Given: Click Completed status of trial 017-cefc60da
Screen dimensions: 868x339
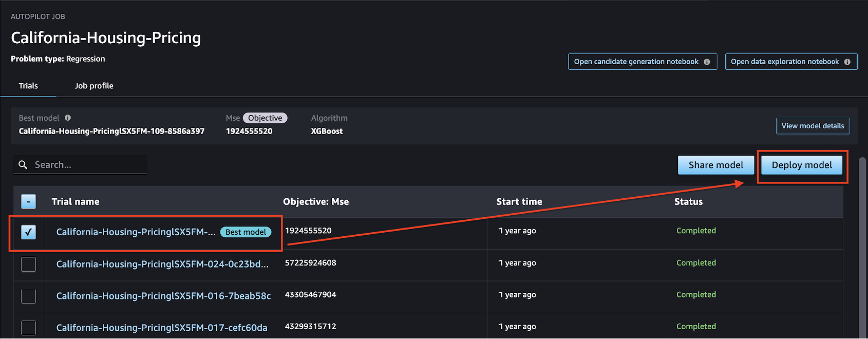Looking at the screenshot, I should pyautogui.click(x=696, y=327).
